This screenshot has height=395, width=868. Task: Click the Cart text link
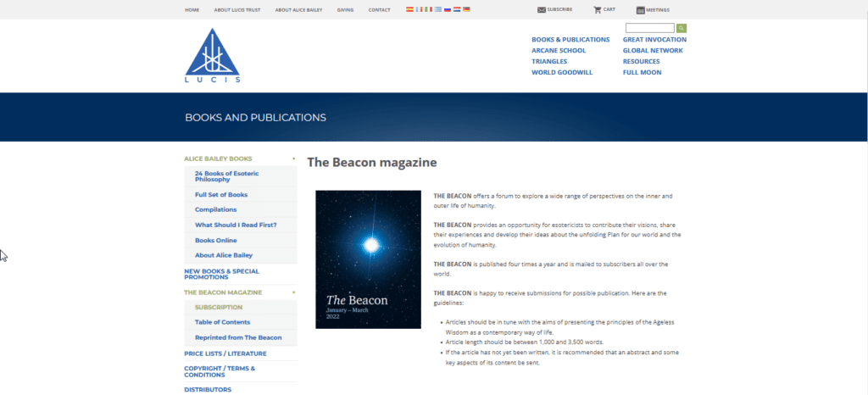[x=609, y=9]
